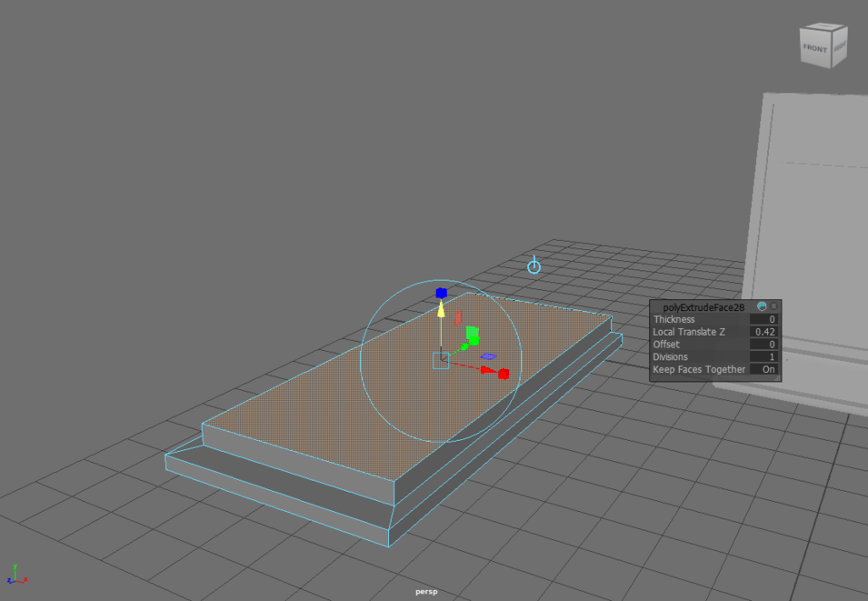The height and width of the screenshot is (601, 868).
Task: Click the center square of the manipulator
Action: click(x=441, y=360)
